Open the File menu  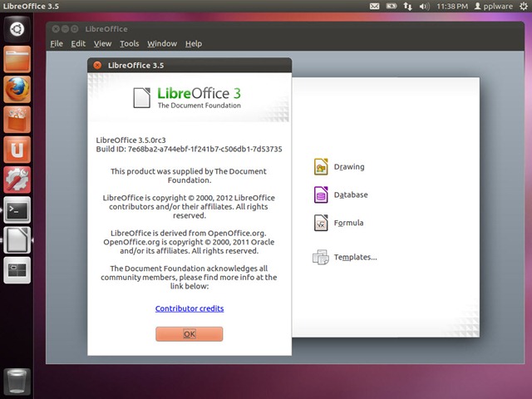click(57, 44)
